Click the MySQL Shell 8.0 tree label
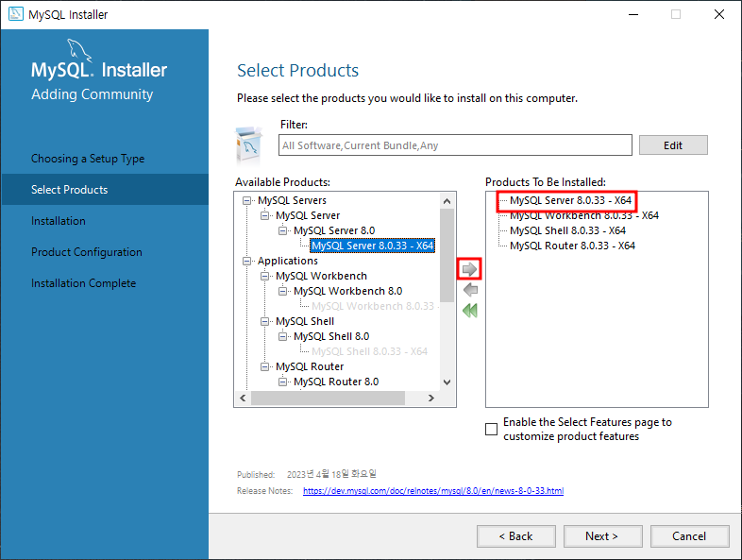 (331, 336)
